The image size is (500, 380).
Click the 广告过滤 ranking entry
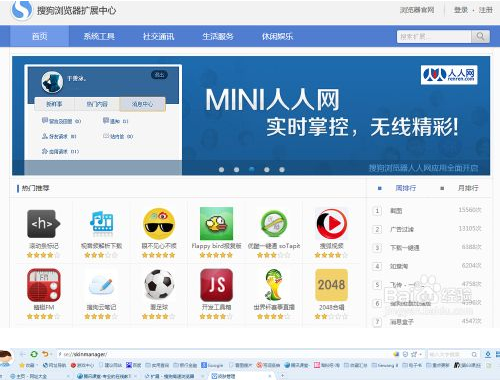coord(402,229)
